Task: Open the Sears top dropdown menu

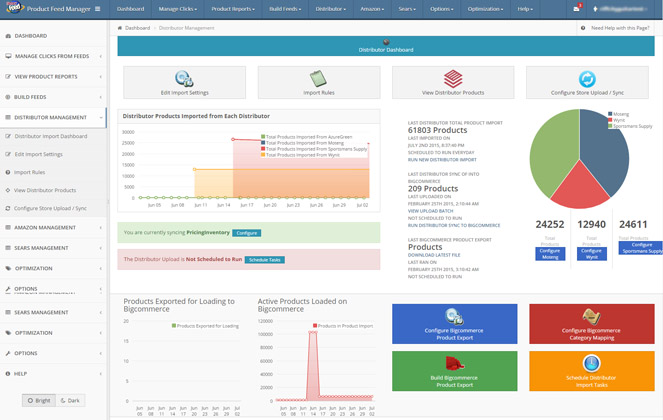Action: tap(407, 9)
